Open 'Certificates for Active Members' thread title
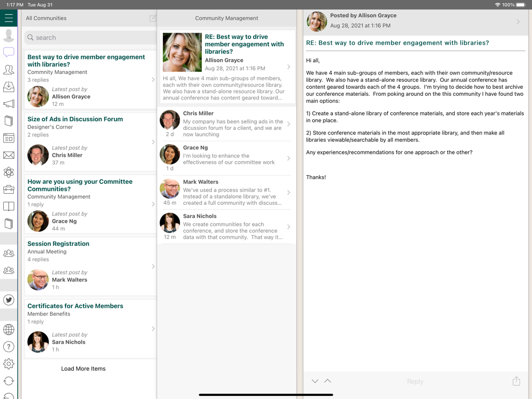The width and height of the screenshot is (532, 399). point(76,306)
